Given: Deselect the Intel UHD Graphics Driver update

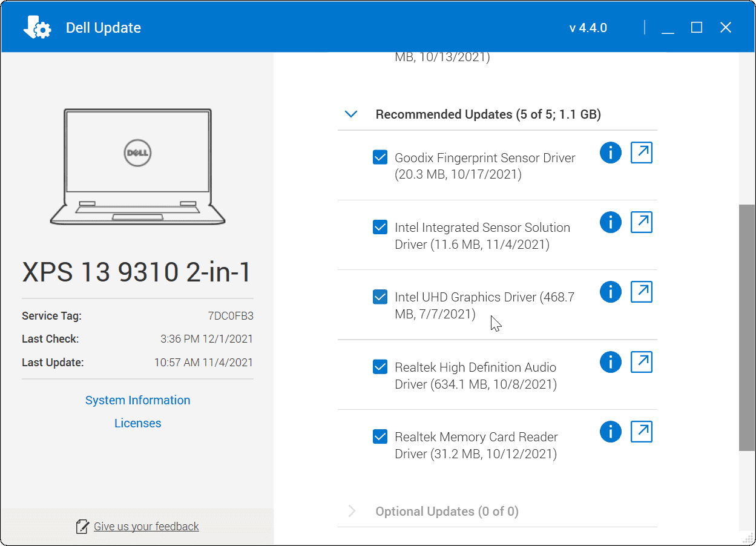Looking at the screenshot, I should click(x=380, y=297).
